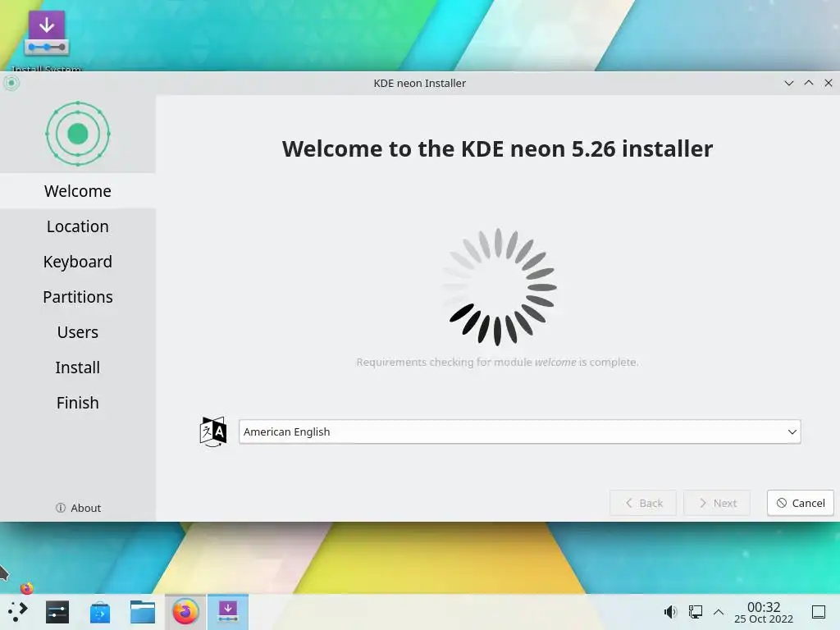Image resolution: width=840 pixels, height=630 pixels.
Task: Select the installer task in taskbar
Action: click(228, 612)
